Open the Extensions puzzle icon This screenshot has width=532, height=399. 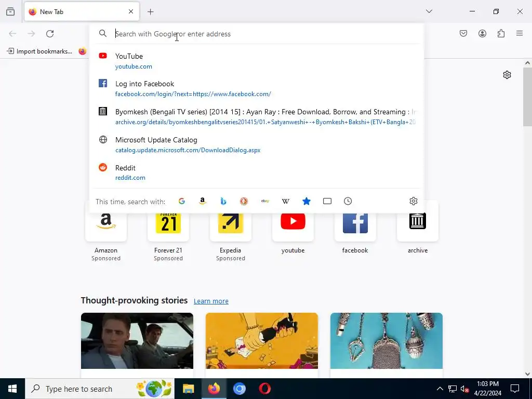click(501, 33)
